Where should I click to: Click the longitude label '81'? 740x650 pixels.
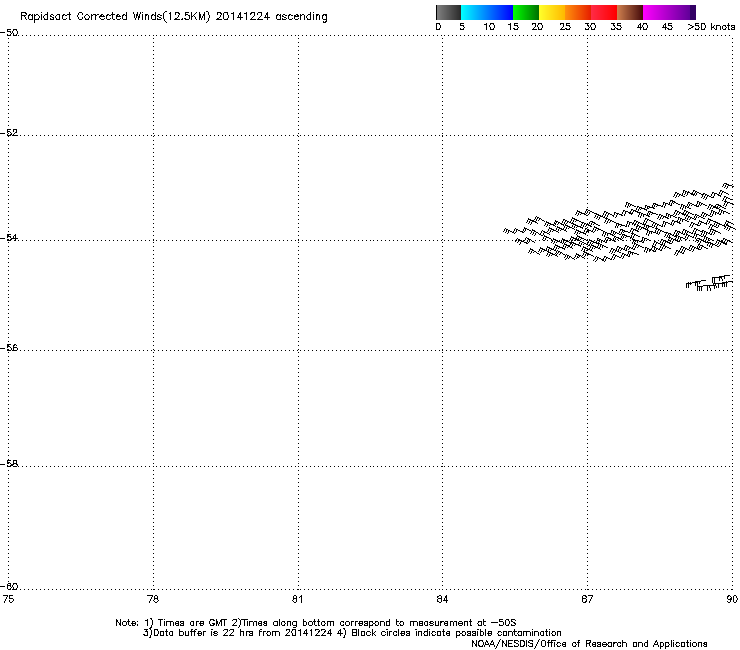coord(297,599)
